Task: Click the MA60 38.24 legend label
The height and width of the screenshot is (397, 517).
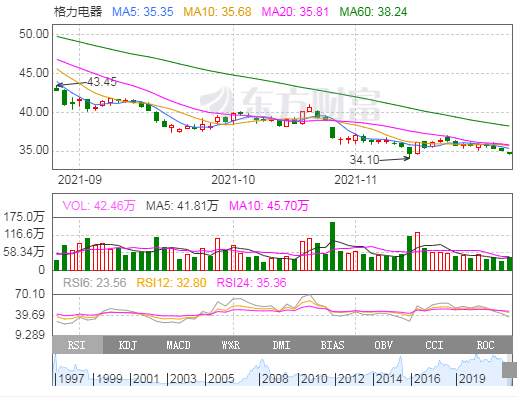Action: tap(373, 12)
